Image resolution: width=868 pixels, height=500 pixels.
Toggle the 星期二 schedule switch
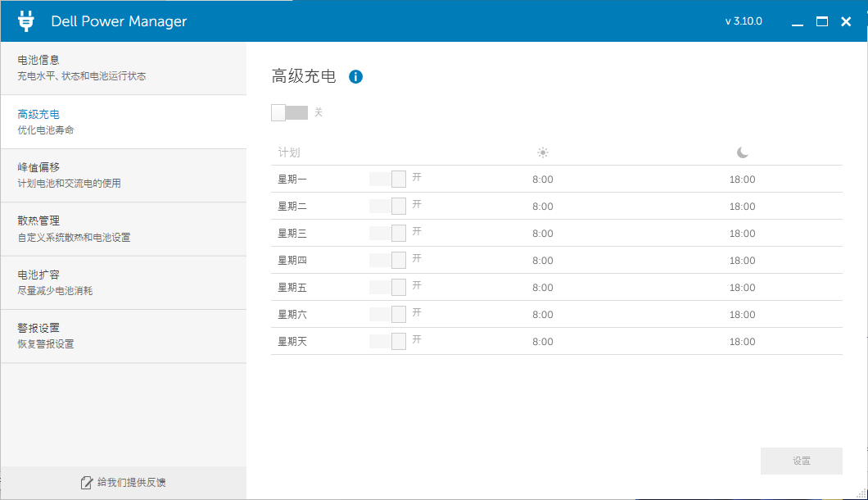(x=387, y=207)
